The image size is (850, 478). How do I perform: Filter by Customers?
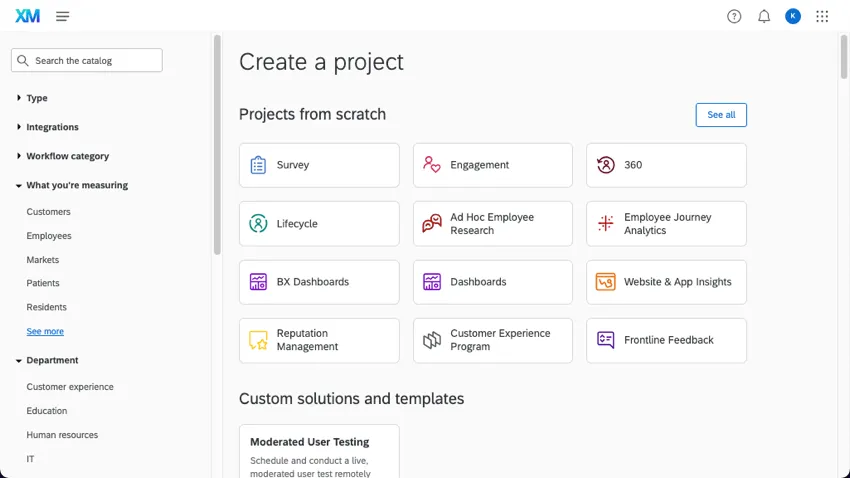(48, 212)
